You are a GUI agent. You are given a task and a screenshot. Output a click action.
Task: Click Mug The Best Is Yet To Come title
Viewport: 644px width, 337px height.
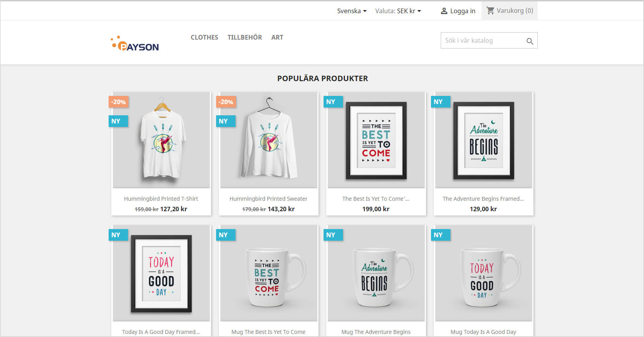(x=268, y=332)
